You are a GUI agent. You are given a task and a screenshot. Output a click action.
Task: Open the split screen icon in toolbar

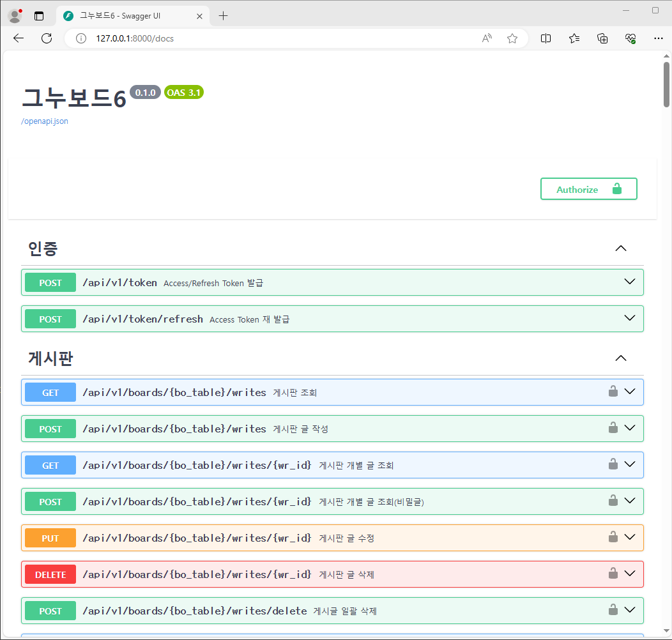click(546, 38)
